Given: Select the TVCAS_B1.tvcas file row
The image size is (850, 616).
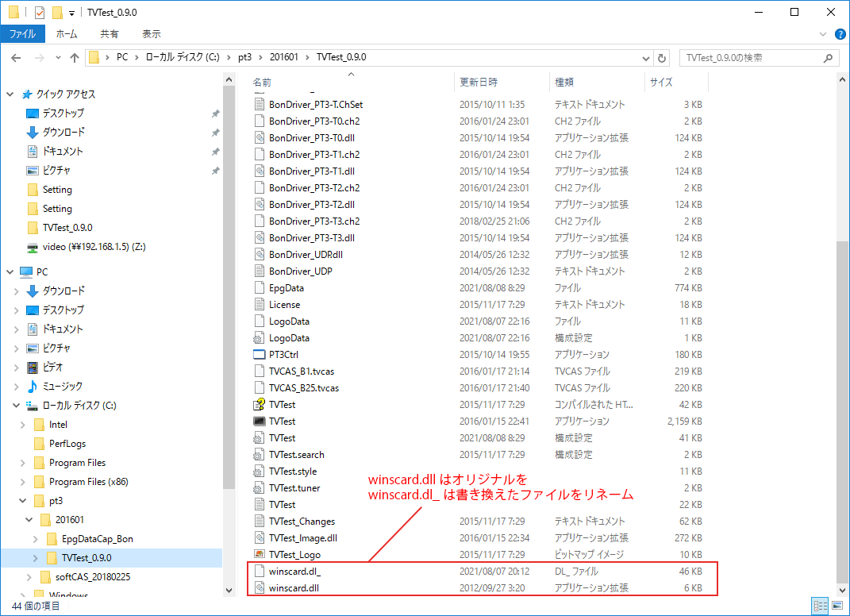Looking at the screenshot, I should [x=478, y=372].
